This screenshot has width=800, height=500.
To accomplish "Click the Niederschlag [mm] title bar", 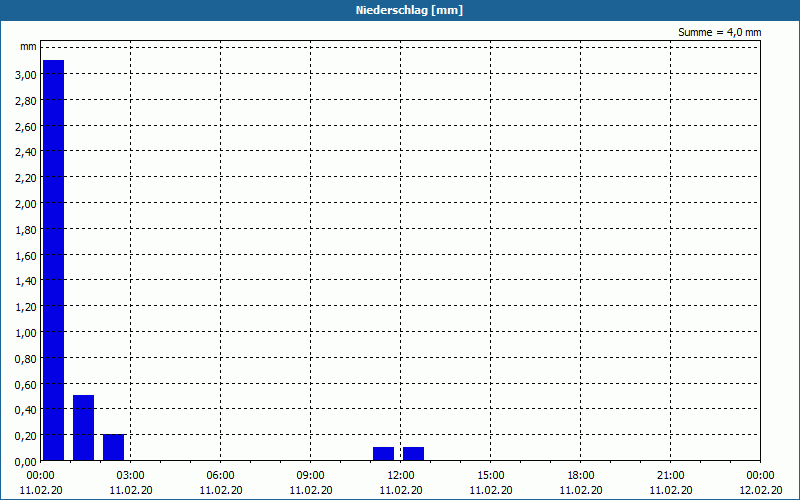I will coord(400,10).
